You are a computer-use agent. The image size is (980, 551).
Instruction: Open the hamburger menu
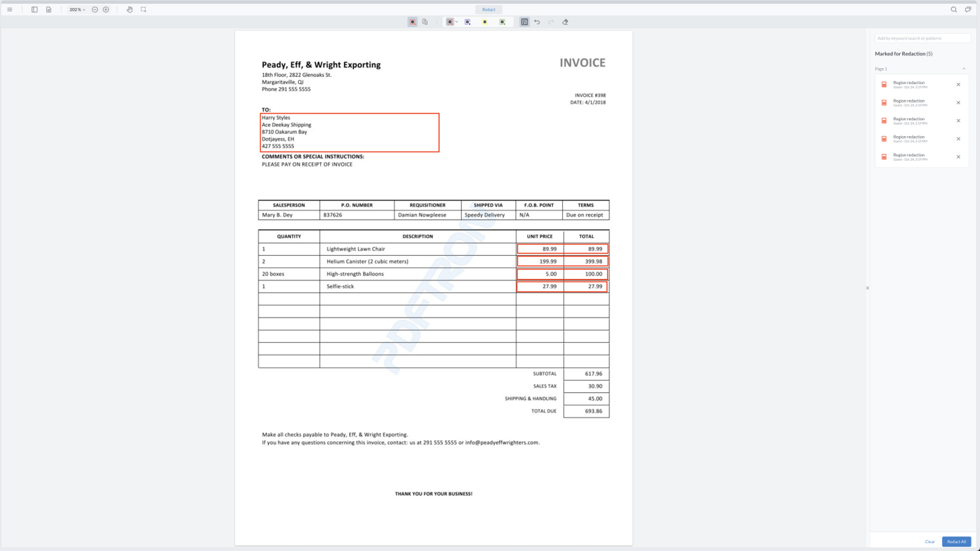coord(10,9)
